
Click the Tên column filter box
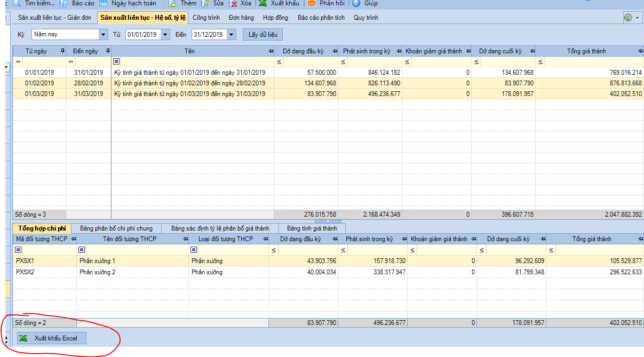tap(197, 62)
